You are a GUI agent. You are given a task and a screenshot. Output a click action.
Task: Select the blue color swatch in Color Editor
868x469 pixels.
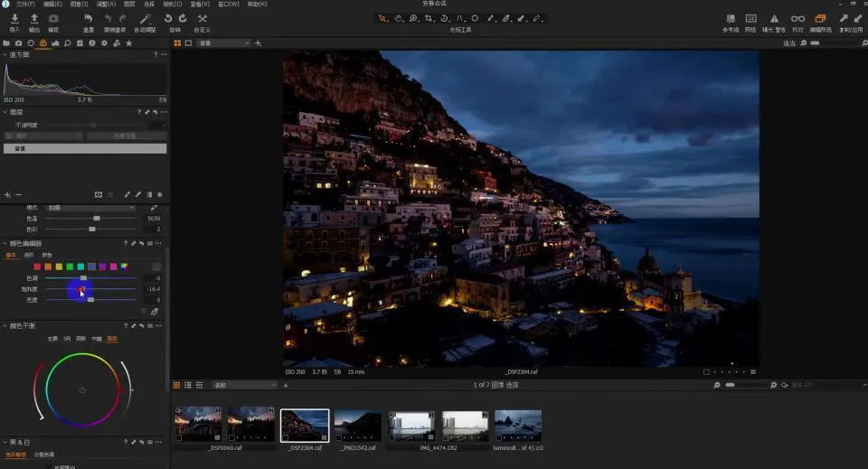(x=92, y=267)
